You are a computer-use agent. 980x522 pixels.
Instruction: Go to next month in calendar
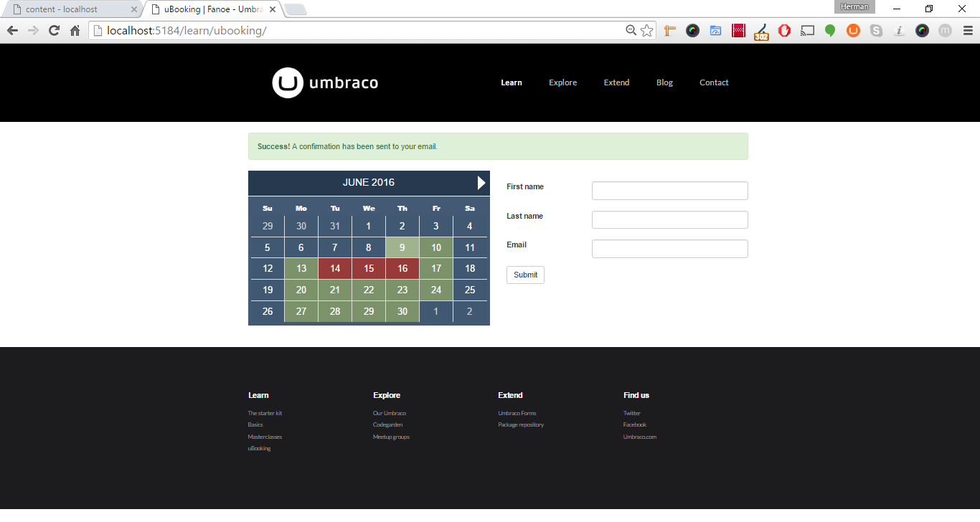(481, 183)
